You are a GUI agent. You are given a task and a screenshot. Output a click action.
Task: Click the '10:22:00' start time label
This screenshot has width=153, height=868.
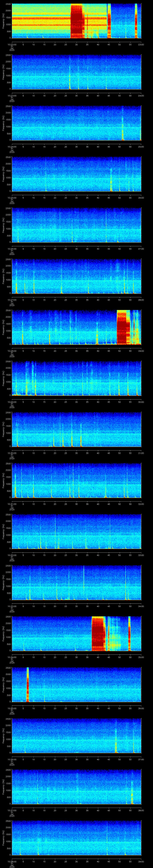[12, 44]
